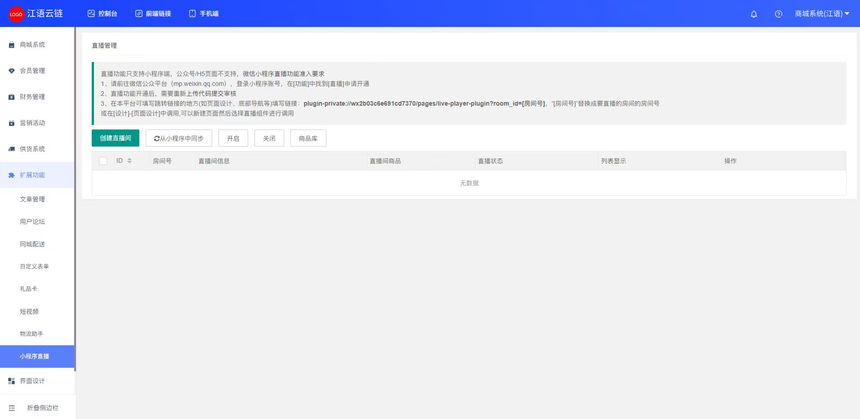Select 短视频 in the sidebar submenu
This screenshot has height=419, width=860.
(29, 311)
